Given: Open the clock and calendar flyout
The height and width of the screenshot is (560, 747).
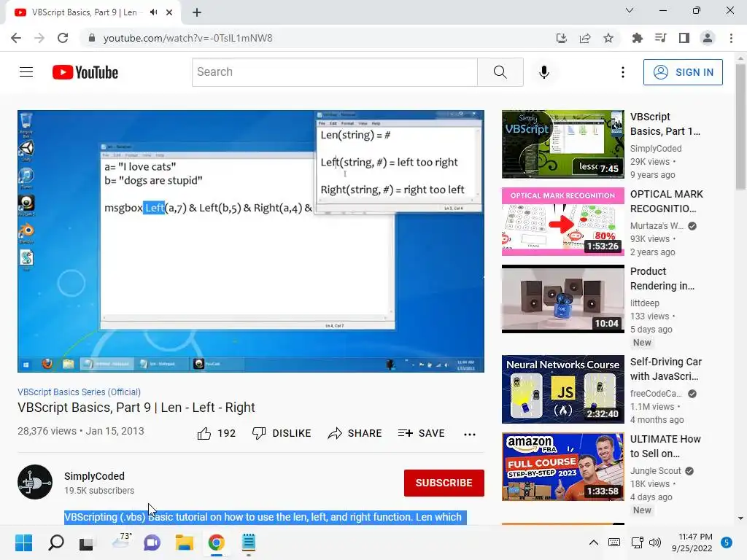Looking at the screenshot, I should [692, 542].
